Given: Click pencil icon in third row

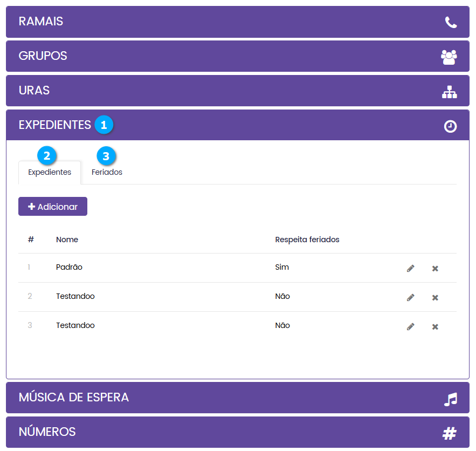Looking at the screenshot, I should (x=411, y=326).
